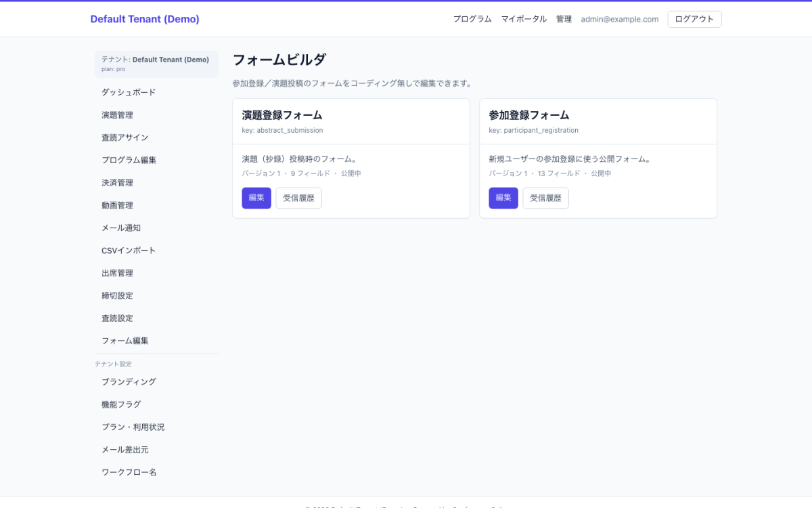Click 新規ユーザーの参加登録に使う公開フォーム。 description
This screenshot has height=508, width=812.
point(570,159)
